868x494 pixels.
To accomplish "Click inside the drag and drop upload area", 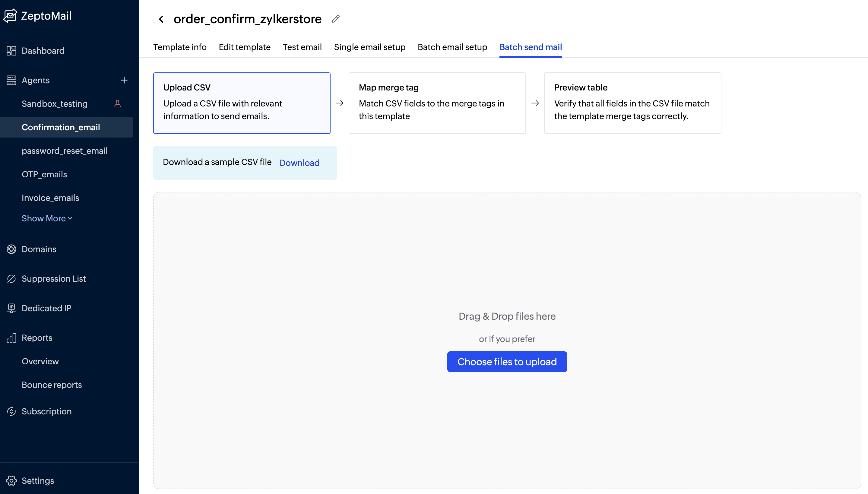I will (x=507, y=271).
